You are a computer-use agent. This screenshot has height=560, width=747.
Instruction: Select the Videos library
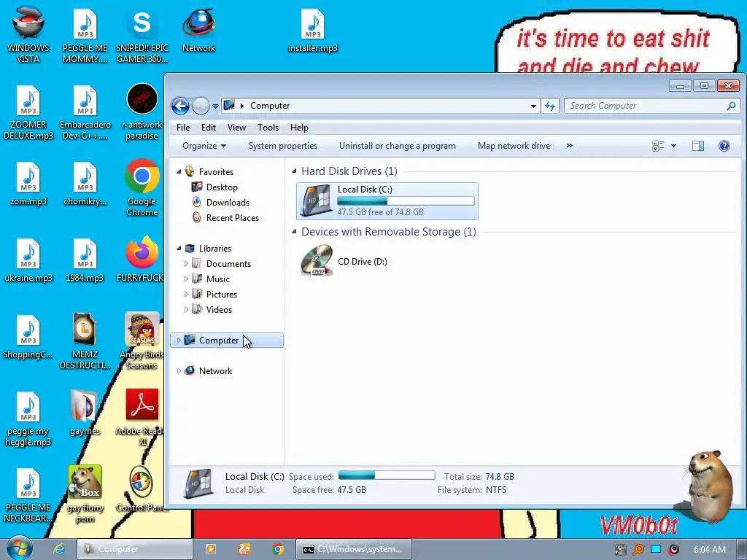[219, 309]
